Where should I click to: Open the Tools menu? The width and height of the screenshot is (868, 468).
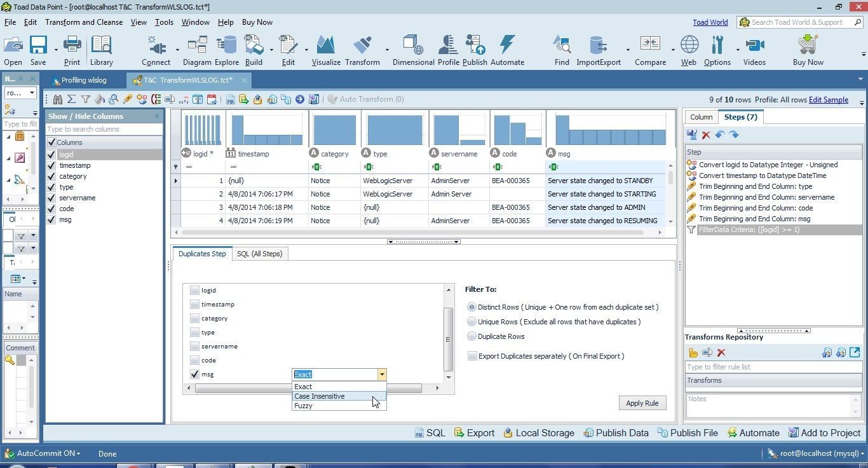(164, 22)
